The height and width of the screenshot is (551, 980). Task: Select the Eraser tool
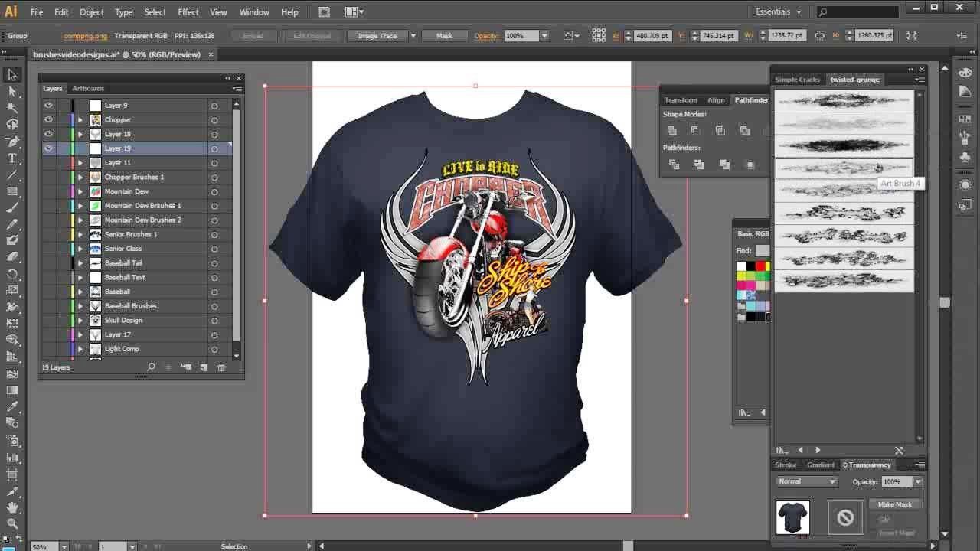(x=12, y=257)
